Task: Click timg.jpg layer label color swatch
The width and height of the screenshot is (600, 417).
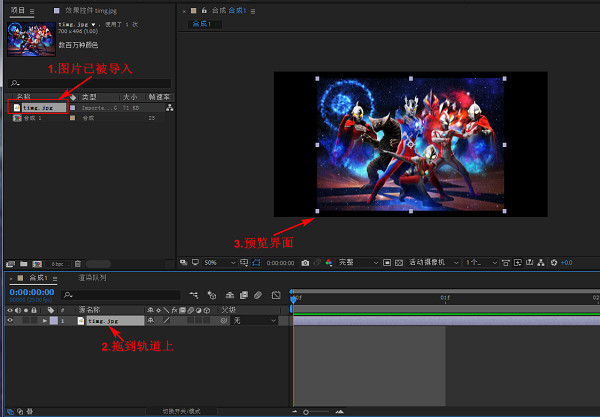Action: point(54,321)
